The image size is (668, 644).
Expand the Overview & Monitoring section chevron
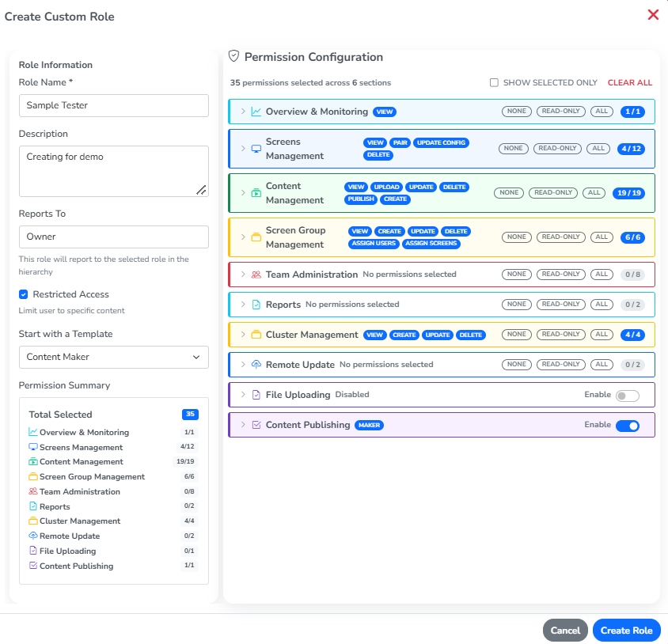(x=243, y=112)
